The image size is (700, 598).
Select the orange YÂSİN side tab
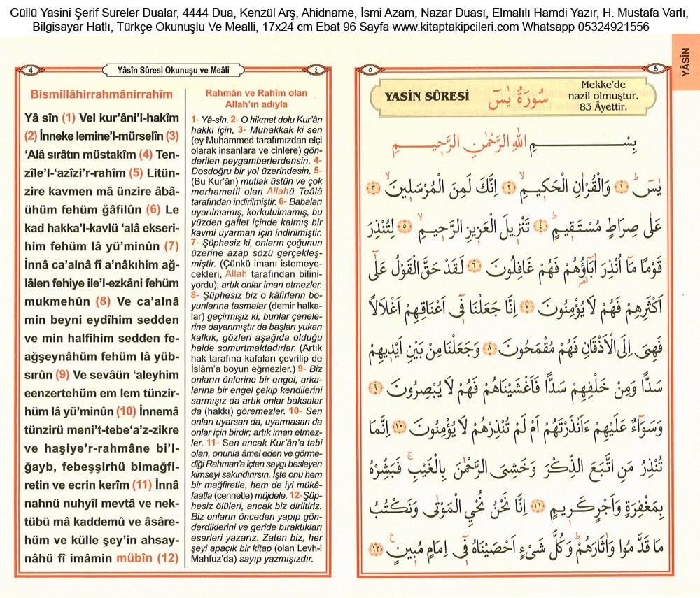(686, 62)
